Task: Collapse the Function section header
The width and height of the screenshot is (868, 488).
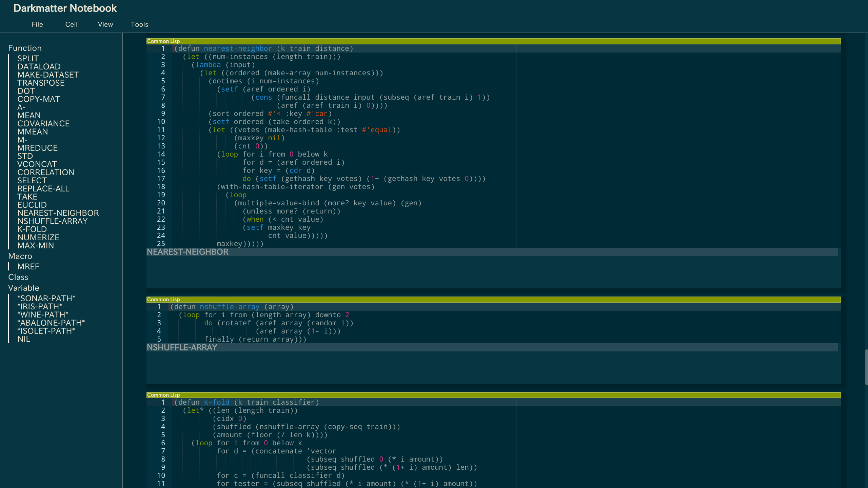Action: (25, 48)
